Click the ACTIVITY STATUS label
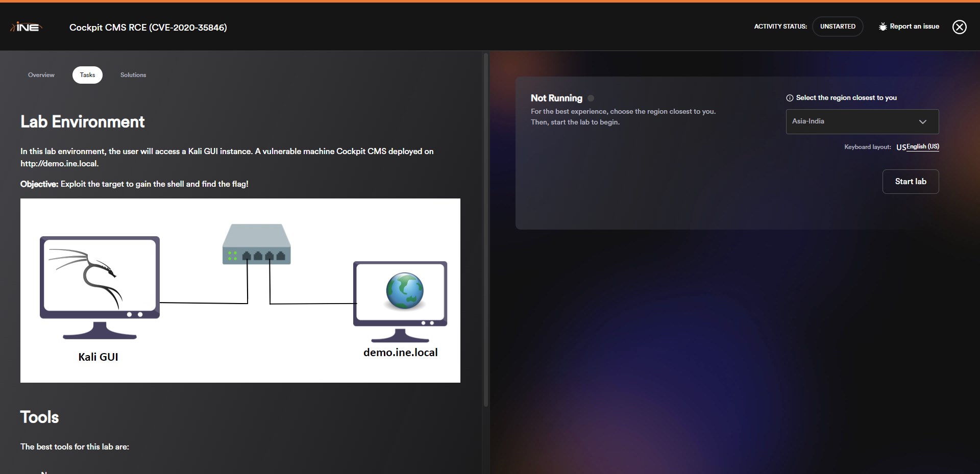 coord(780,27)
